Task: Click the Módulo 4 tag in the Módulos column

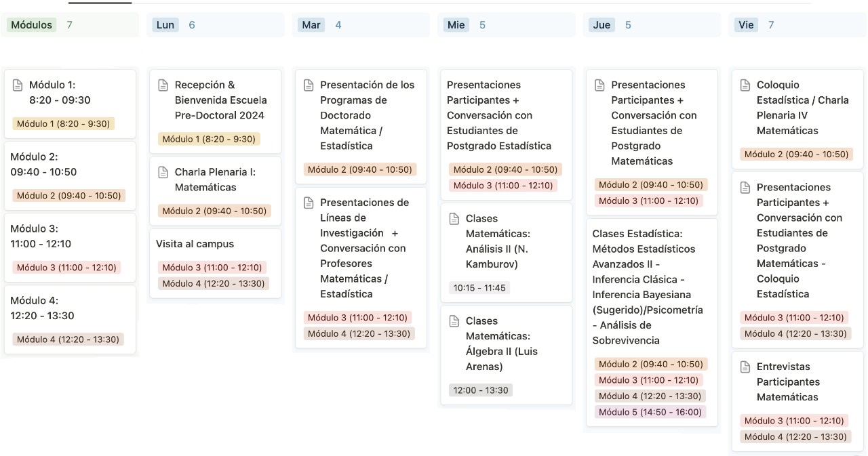Action: 68,339
